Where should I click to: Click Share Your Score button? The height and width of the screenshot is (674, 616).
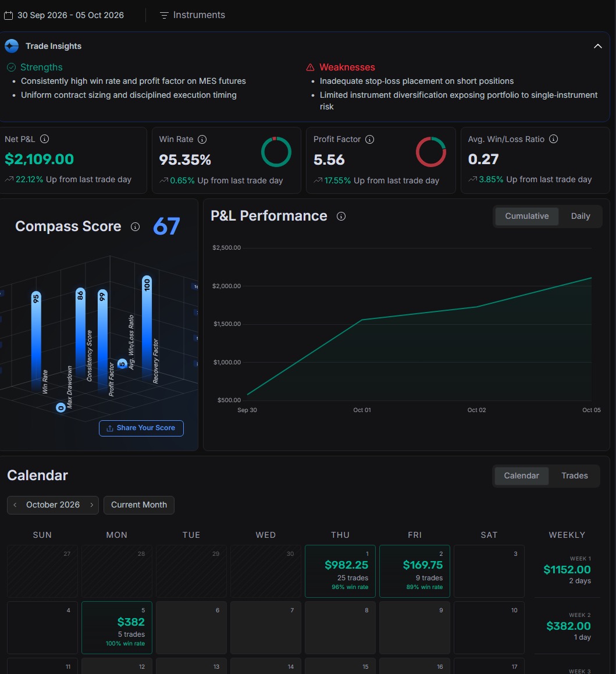(x=141, y=428)
